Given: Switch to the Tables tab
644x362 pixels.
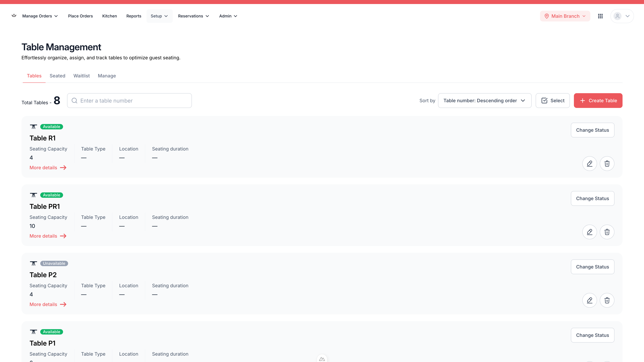Looking at the screenshot, I should [x=34, y=76].
